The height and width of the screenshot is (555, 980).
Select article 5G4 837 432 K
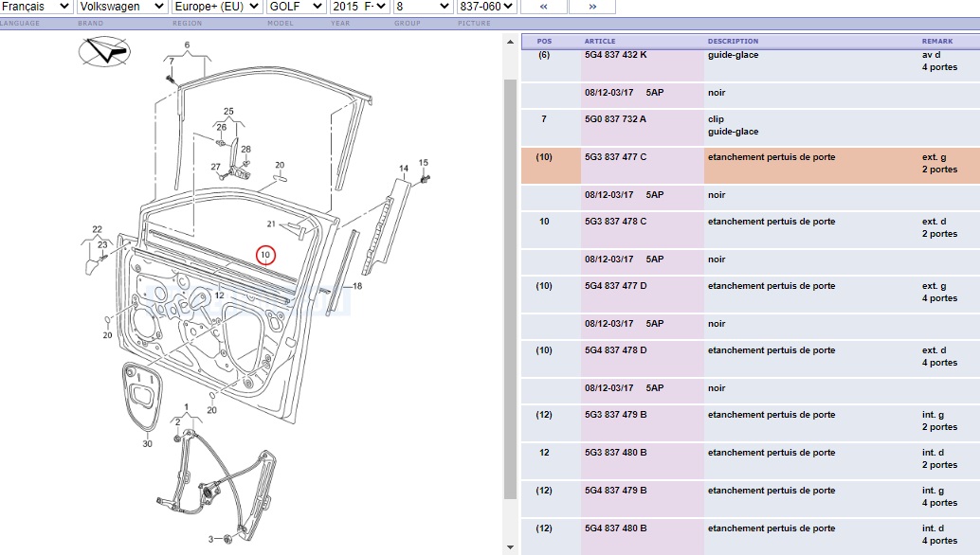616,55
